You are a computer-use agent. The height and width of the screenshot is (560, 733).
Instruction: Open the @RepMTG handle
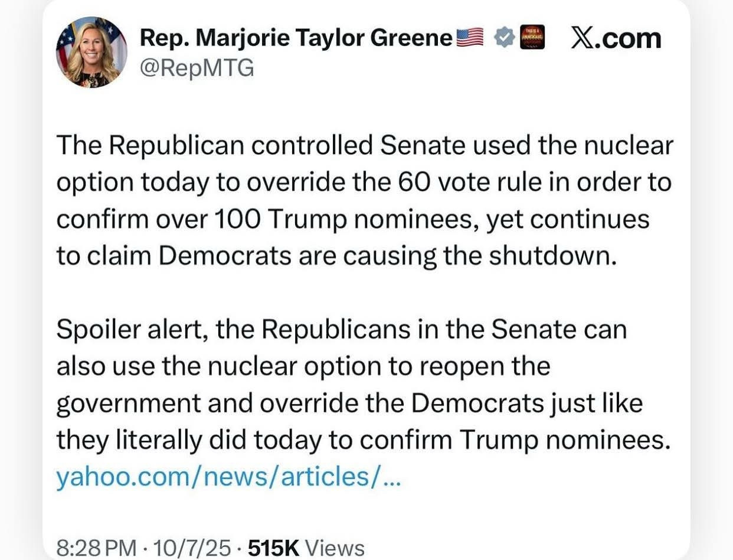[x=197, y=69]
